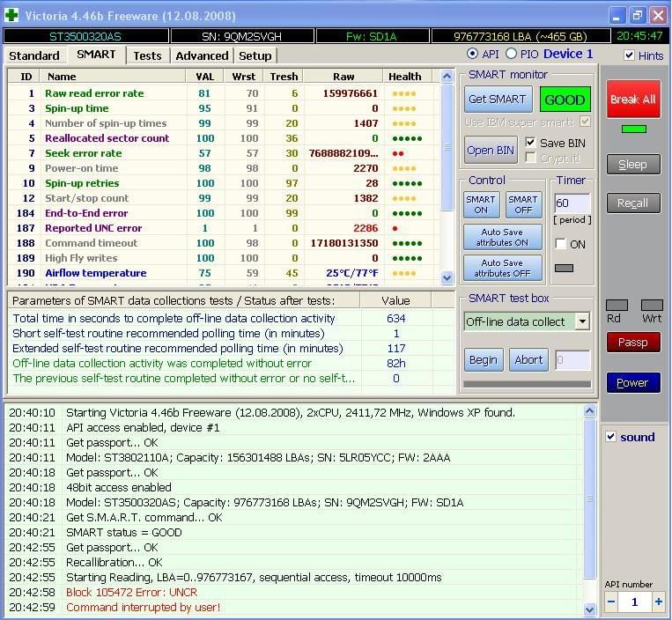This screenshot has height=620, width=672.
Task: Open the Advanced tab
Action: 202,55
